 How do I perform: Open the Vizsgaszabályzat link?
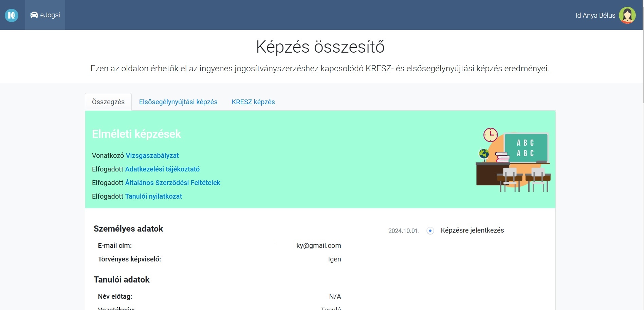pos(152,156)
